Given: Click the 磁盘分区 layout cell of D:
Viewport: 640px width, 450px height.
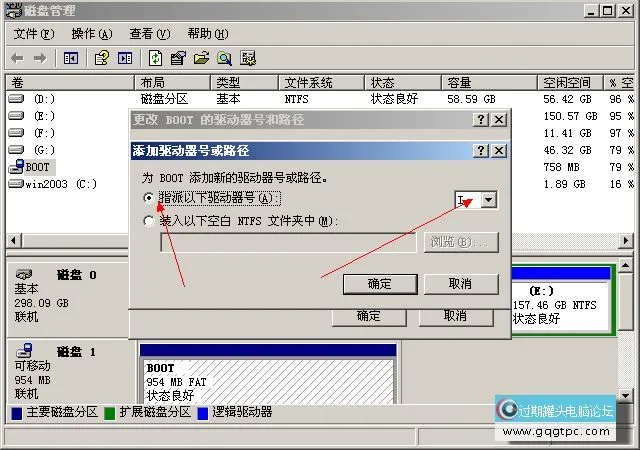Looking at the screenshot, I should [x=164, y=99].
